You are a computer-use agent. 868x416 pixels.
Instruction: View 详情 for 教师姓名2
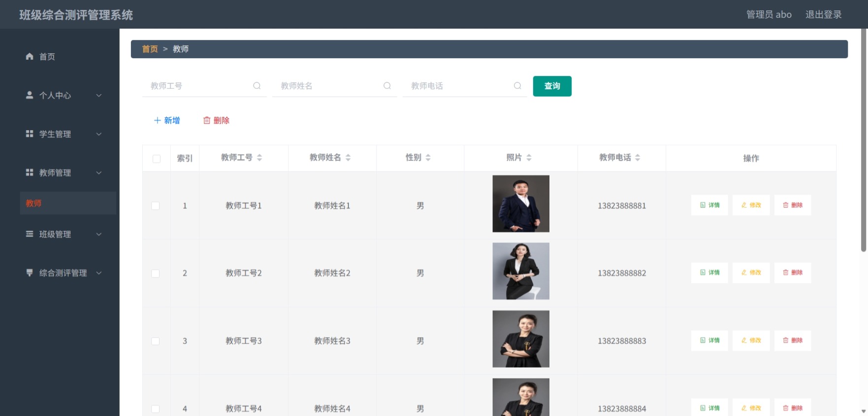click(x=709, y=273)
